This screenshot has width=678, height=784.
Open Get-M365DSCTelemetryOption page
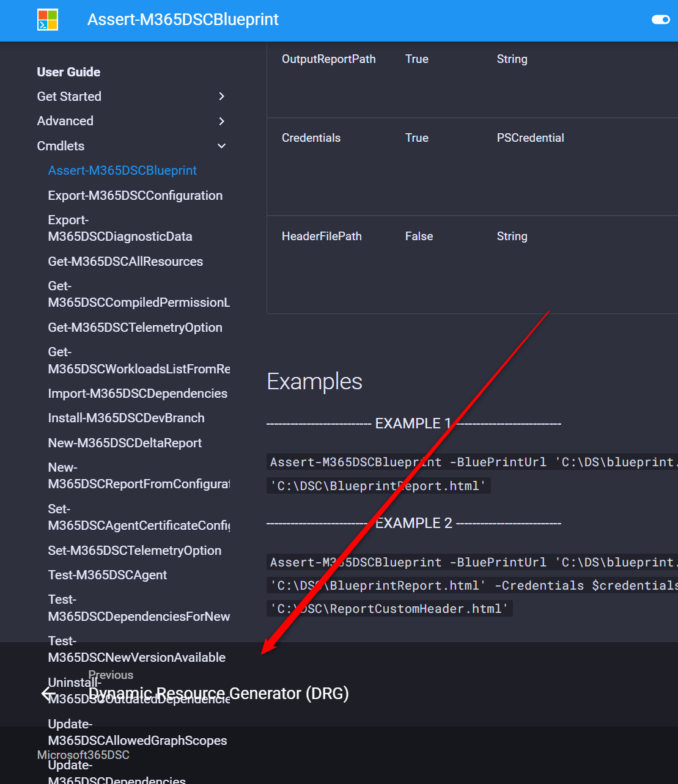pos(135,328)
